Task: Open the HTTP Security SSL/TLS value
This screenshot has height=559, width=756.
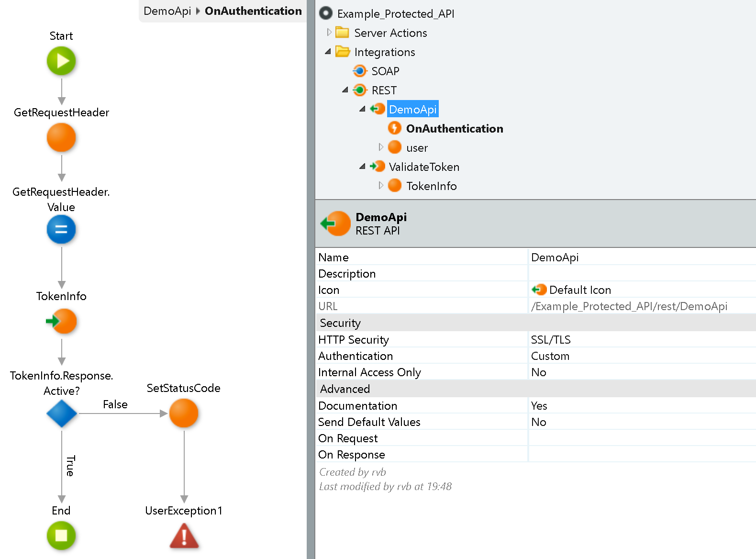Action: (642, 339)
